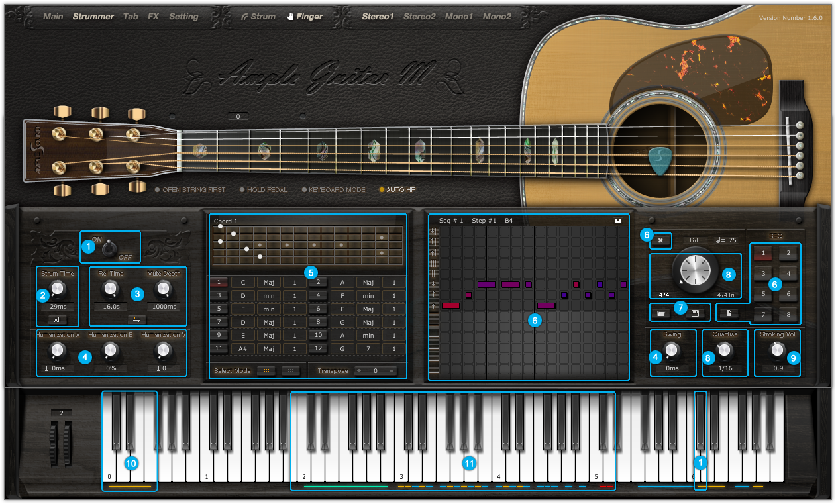Screen dimensions: 836x504
Task: Select SEQ slot 8
Action: pyautogui.click(x=788, y=314)
